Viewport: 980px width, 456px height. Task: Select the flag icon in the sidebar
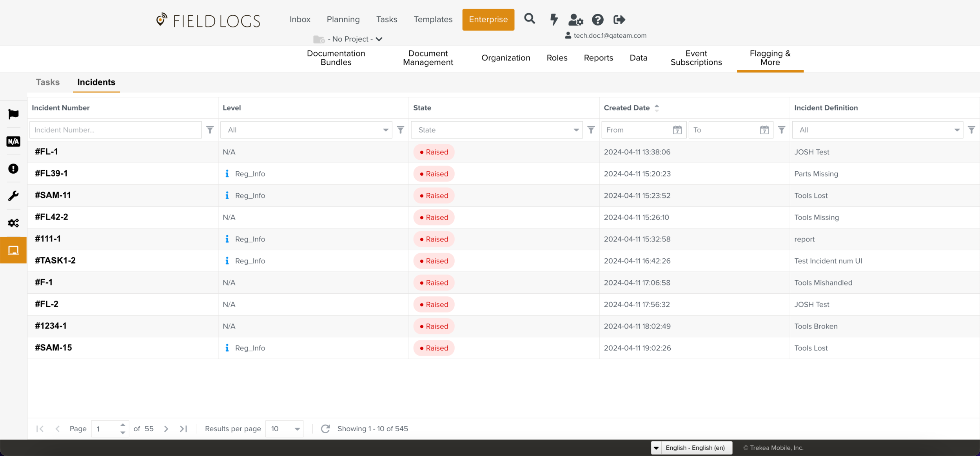pos(13,114)
